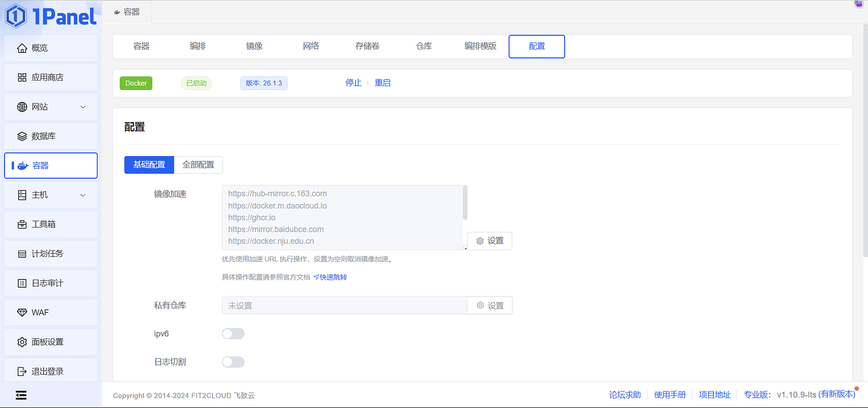Click the log icon beside 日志审计
Screen dimensions: 868x408
(x=22, y=283)
